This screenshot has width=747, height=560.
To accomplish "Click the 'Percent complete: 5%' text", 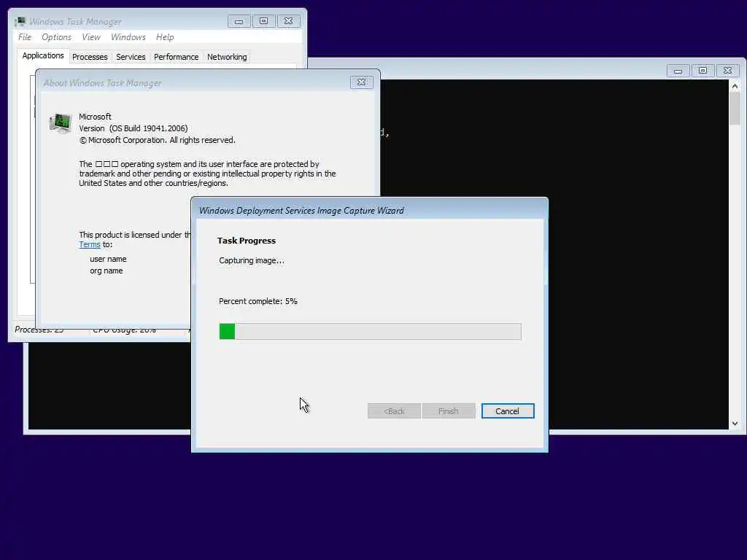I will click(258, 301).
